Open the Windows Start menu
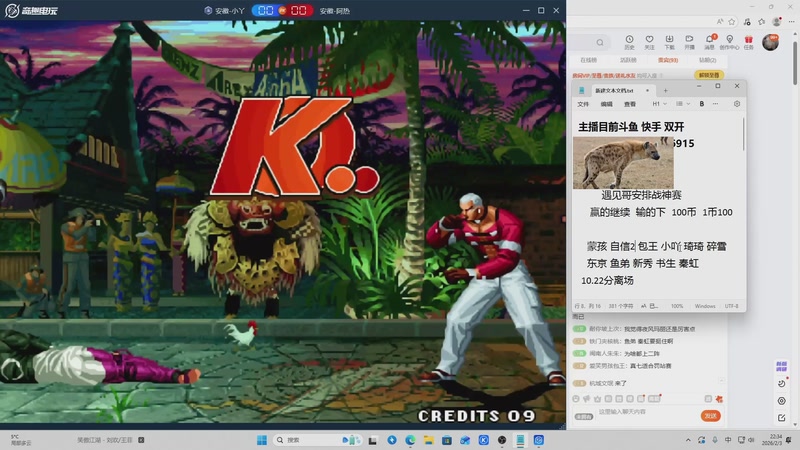 click(262, 440)
